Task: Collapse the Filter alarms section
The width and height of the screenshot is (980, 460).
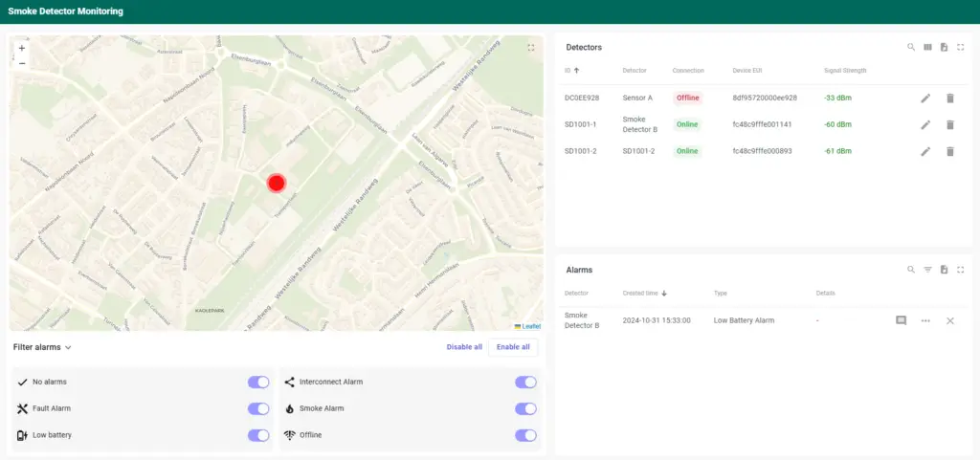Action: 42,347
